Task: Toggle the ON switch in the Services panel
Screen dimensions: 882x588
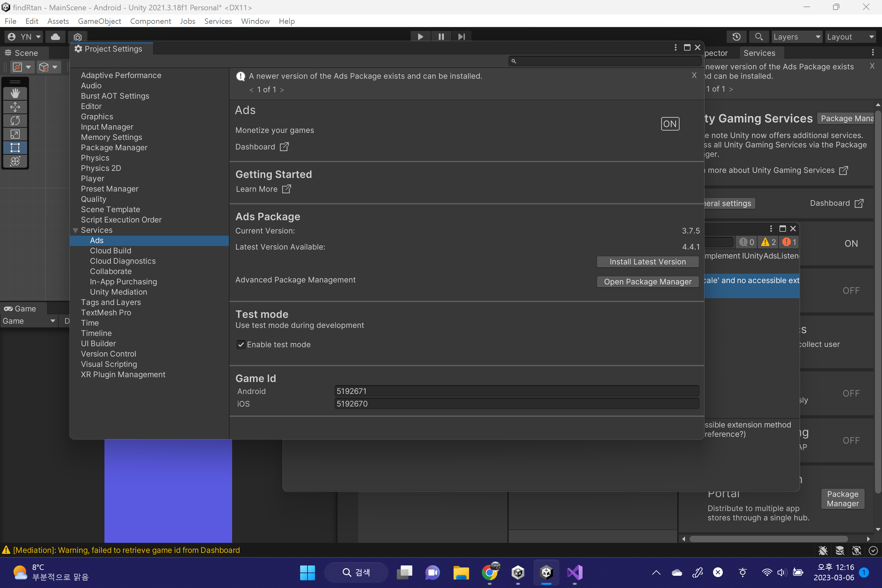Action: 851,244
